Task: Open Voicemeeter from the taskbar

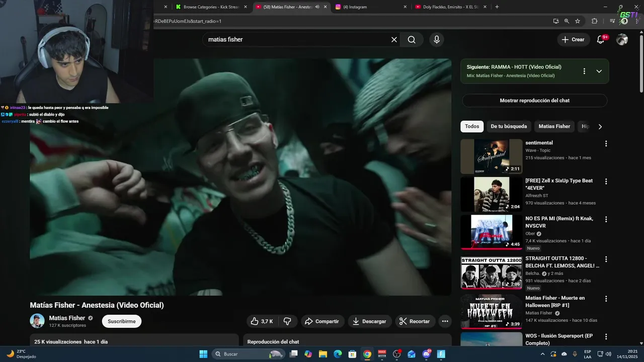Action: click(x=382, y=354)
